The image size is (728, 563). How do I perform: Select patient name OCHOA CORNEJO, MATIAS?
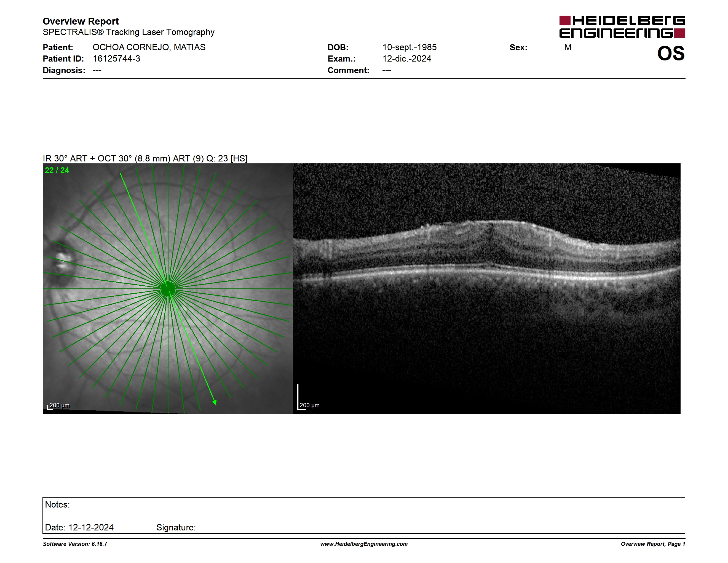click(x=149, y=47)
